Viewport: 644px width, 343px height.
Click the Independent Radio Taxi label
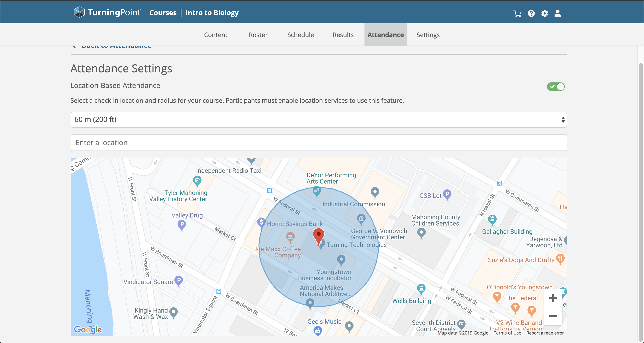pyautogui.click(x=229, y=171)
